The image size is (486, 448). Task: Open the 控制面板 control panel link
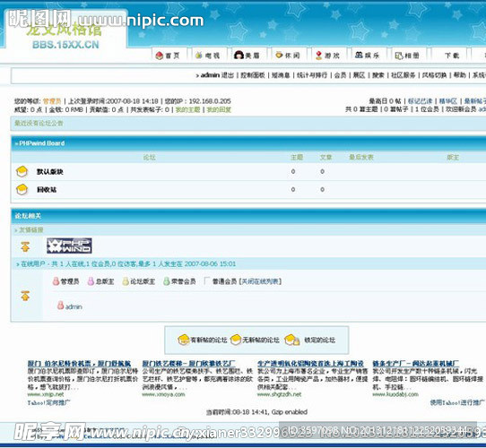tap(253, 75)
